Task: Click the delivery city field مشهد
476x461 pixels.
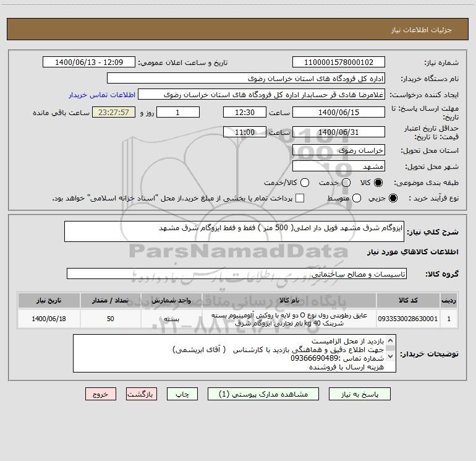Action: pos(339,166)
